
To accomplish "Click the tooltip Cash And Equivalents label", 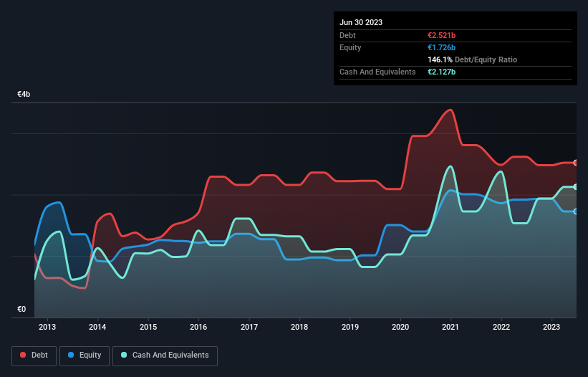I will pos(377,72).
